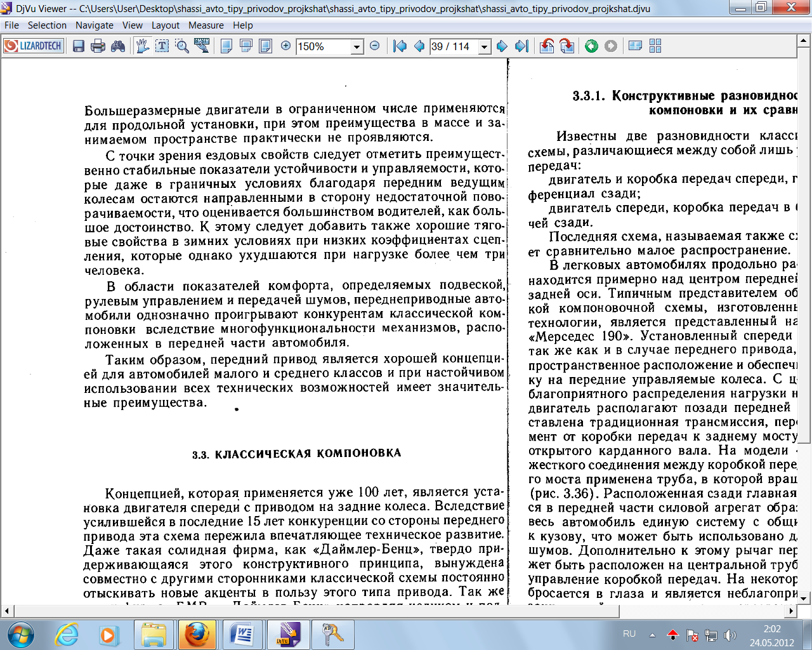Click the 39 / 114 page field

tap(454, 47)
